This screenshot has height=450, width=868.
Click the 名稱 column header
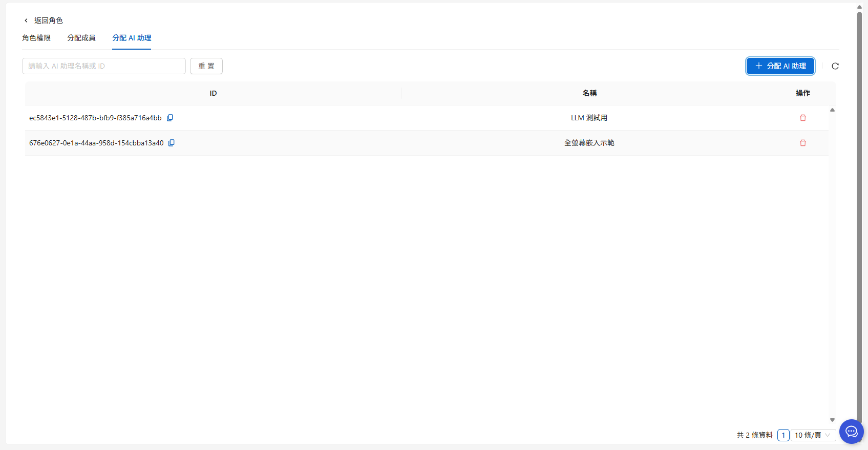click(589, 93)
